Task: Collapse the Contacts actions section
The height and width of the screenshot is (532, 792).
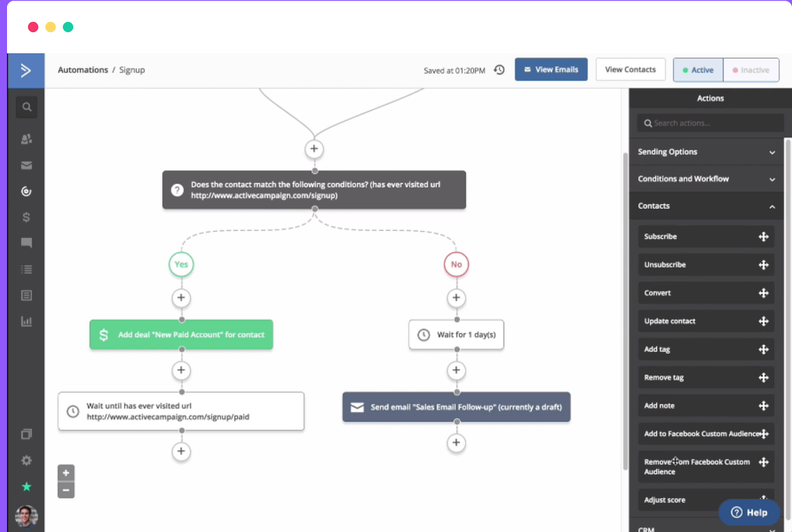Action: point(706,206)
